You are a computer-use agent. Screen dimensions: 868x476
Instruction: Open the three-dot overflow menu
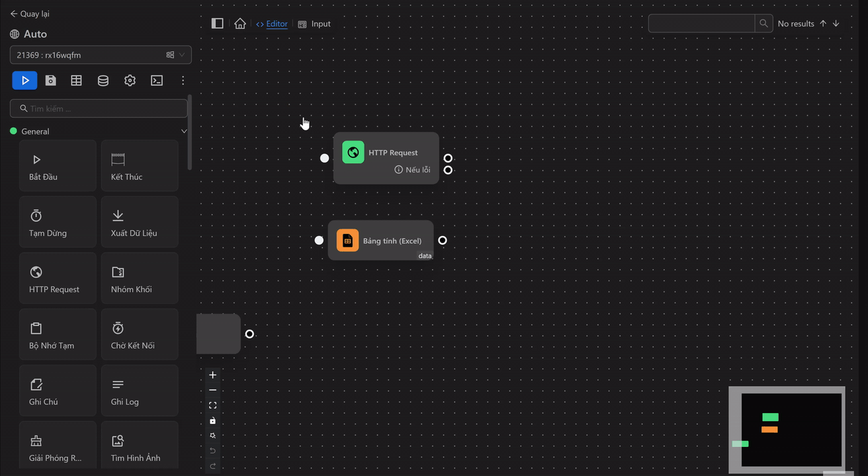pos(183,80)
